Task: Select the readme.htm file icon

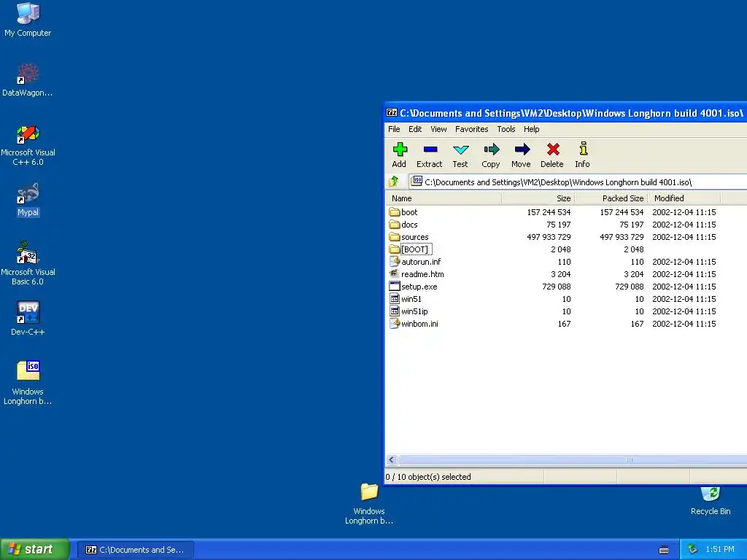Action: (x=394, y=274)
